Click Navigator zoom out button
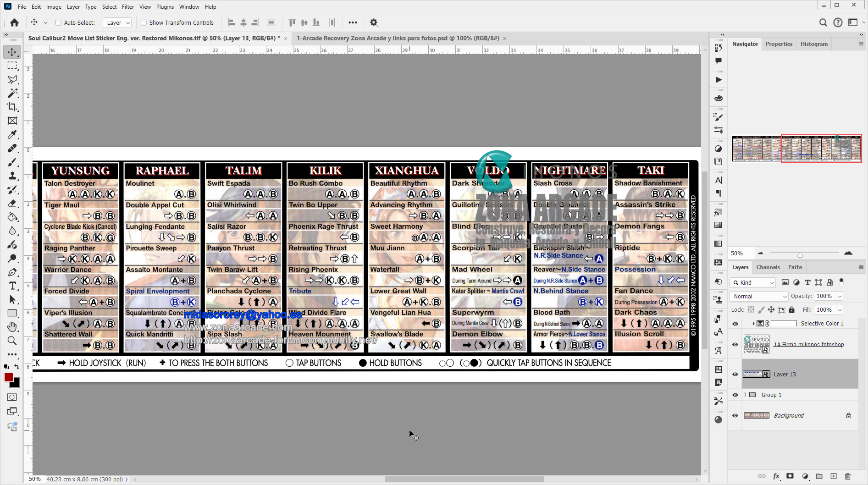 pos(761,253)
